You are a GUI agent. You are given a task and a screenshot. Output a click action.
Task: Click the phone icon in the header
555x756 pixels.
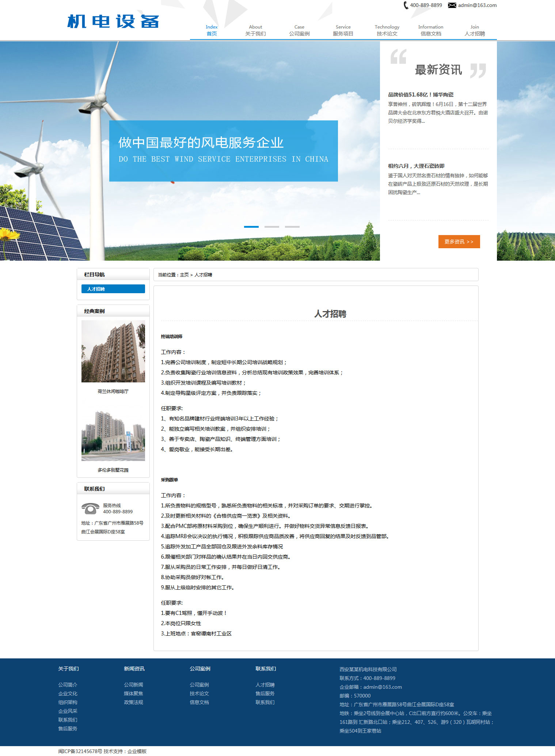[x=406, y=5]
